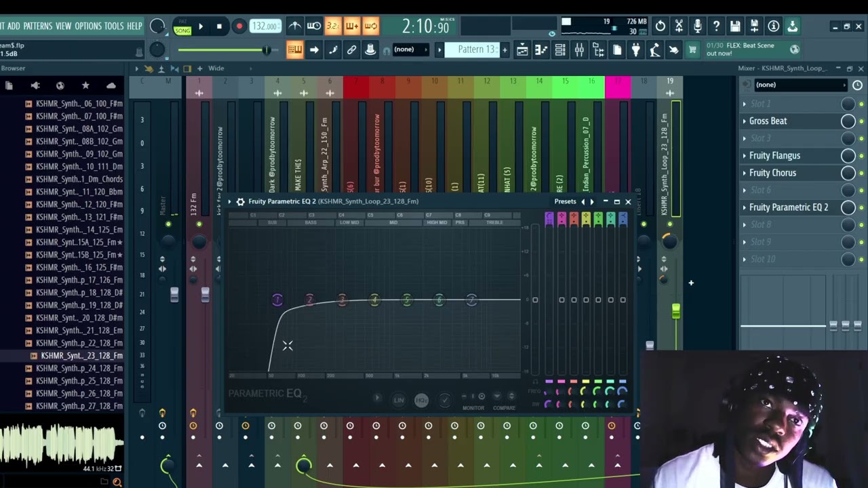
Task: Expand the Fruity Chorus slot menu arrow
Action: point(745,173)
